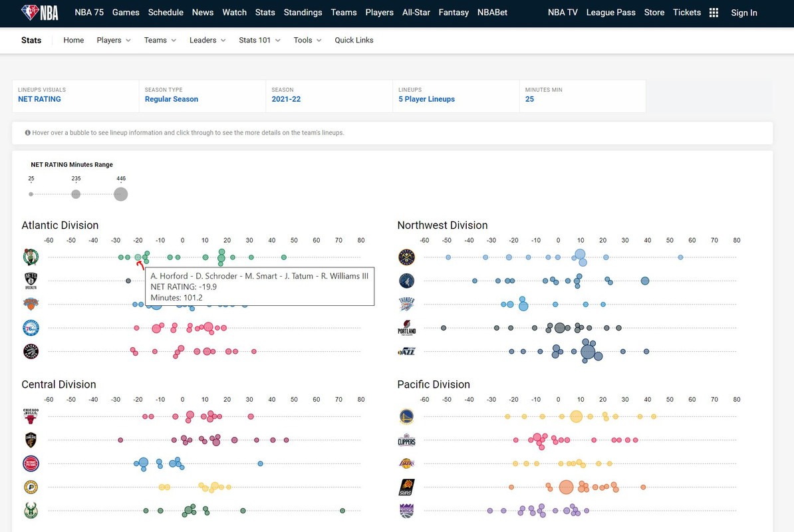Click the Detroit Pistons team logo
794x532 pixels.
[31, 464]
